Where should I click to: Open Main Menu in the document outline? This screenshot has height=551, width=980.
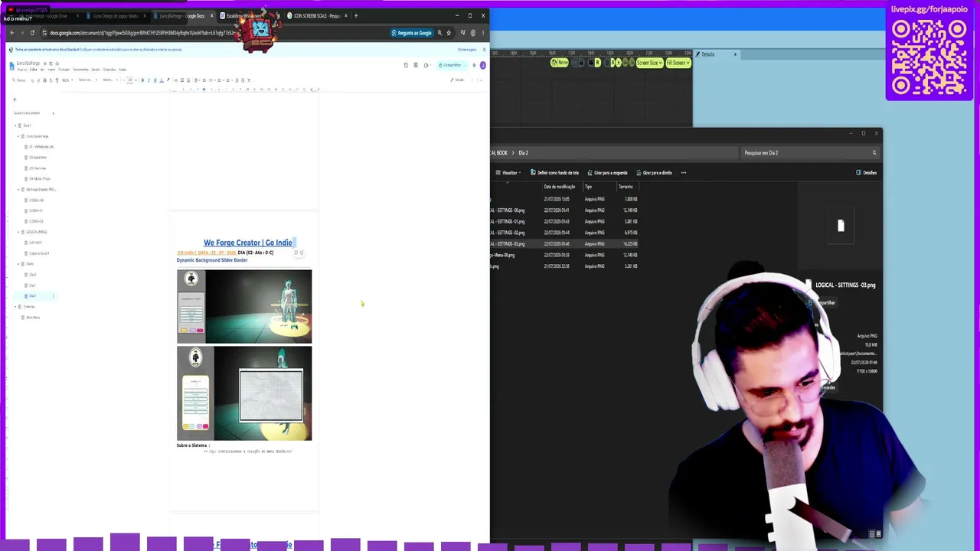click(33, 318)
